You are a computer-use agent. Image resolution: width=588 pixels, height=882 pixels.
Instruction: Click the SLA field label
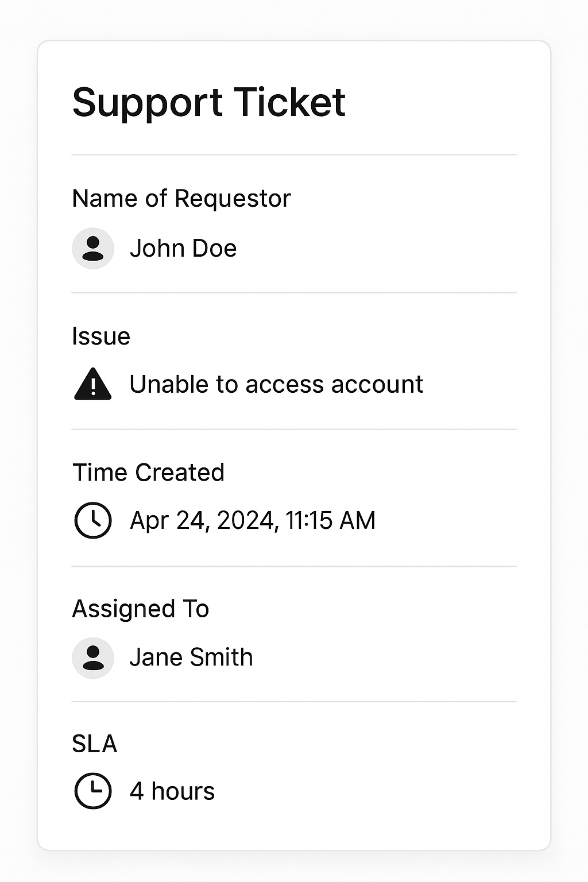click(95, 744)
